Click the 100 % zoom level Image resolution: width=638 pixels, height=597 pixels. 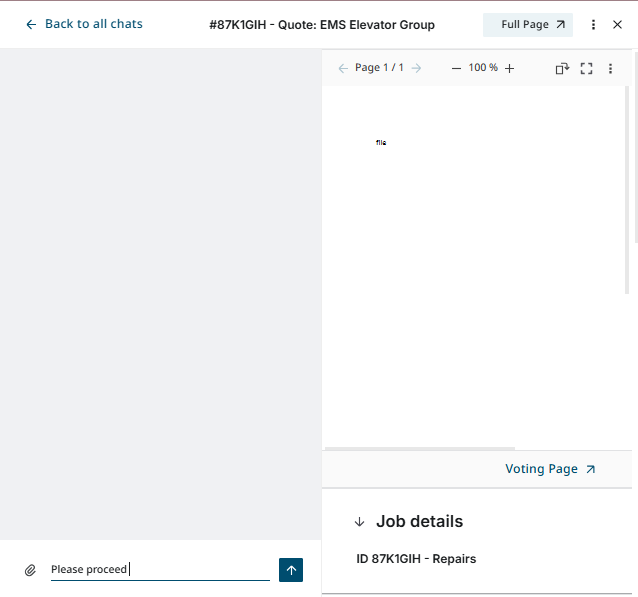point(483,68)
